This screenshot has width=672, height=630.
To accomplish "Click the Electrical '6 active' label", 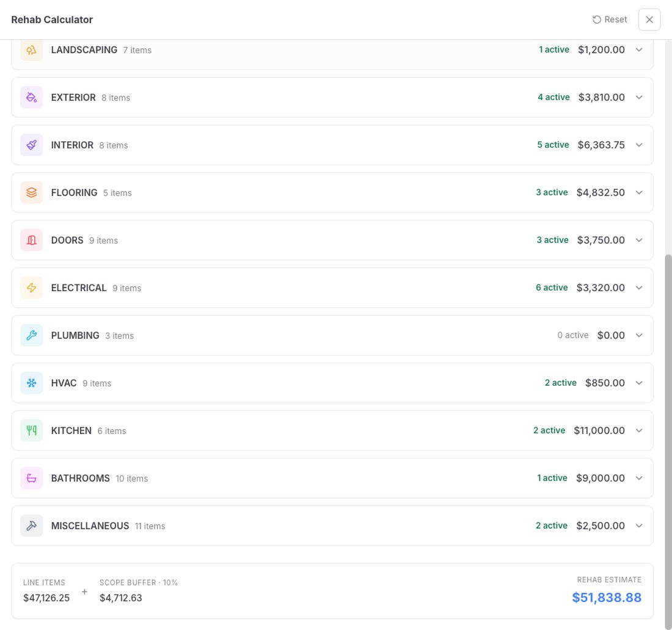I will coord(552,288).
